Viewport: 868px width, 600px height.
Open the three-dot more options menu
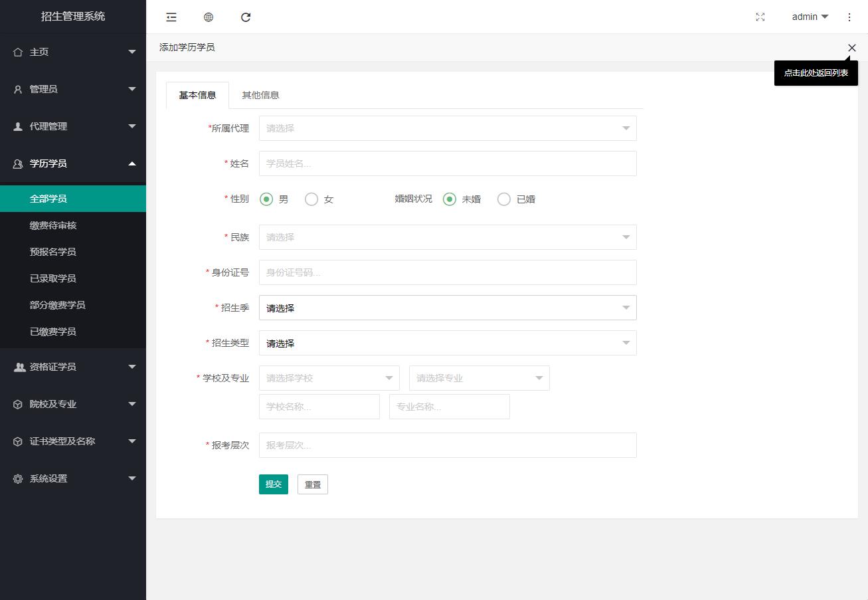click(x=849, y=17)
